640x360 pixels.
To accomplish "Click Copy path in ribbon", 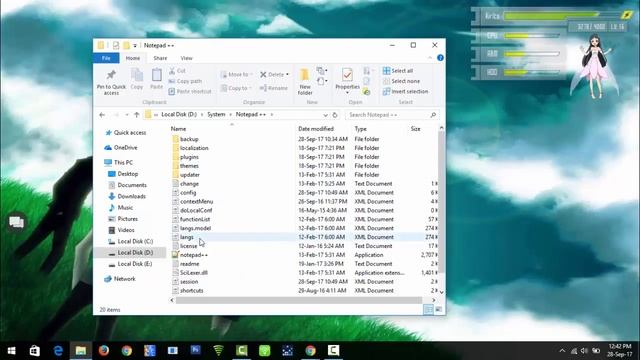I will point(185,81).
